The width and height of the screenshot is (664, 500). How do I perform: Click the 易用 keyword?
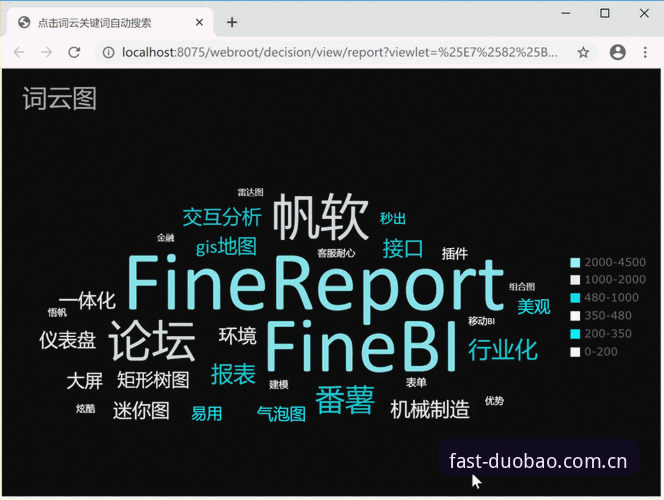point(207,413)
